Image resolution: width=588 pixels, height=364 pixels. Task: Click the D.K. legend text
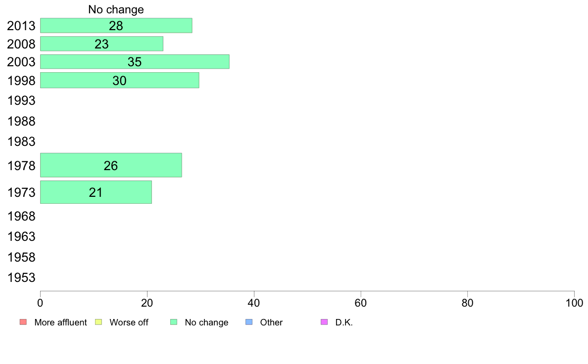tap(344, 322)
